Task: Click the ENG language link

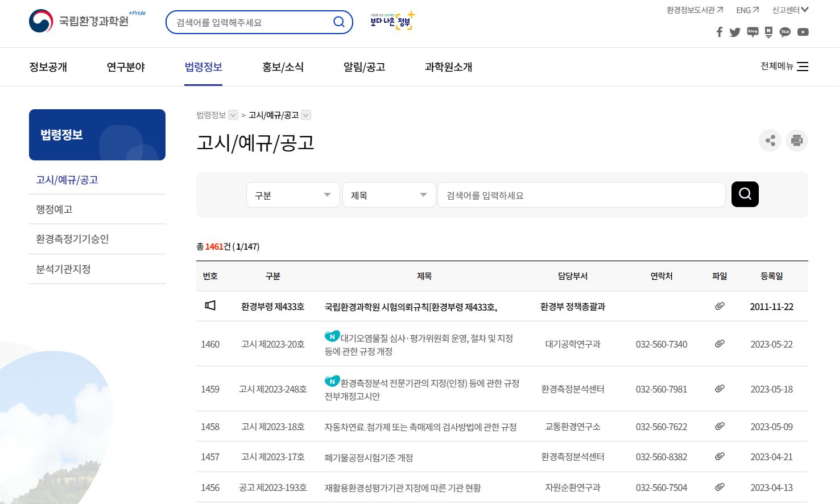Action: (747, 10)
